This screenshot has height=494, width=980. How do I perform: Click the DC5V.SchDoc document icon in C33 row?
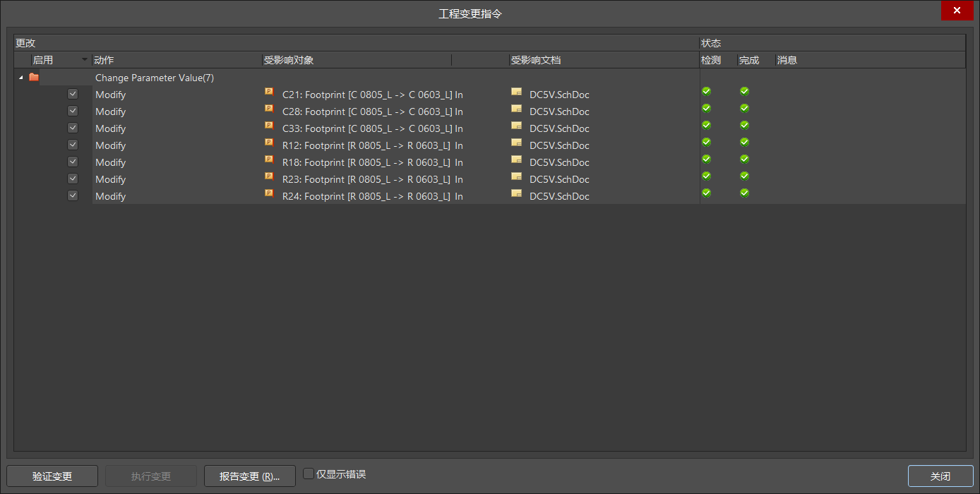click(x=517, y=126)
